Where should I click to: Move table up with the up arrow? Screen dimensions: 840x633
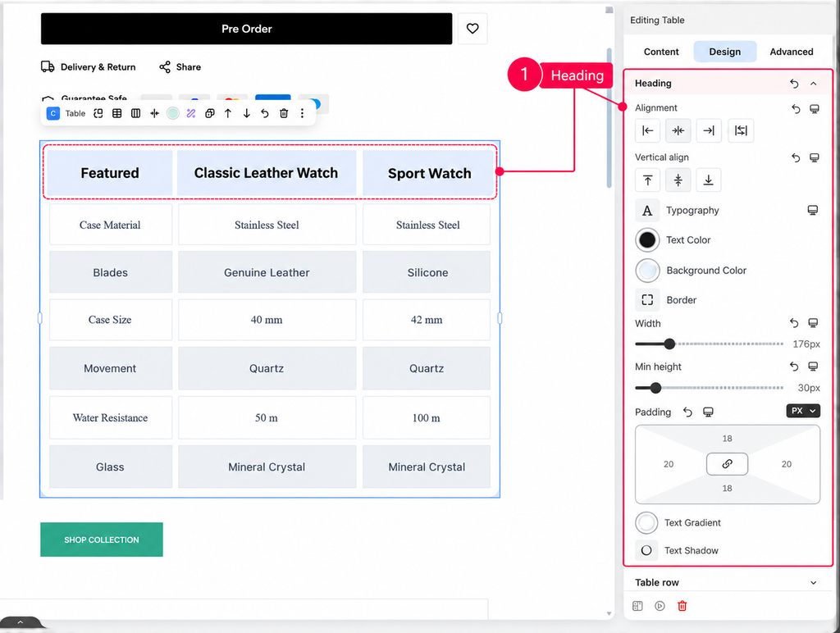[228, 113]
